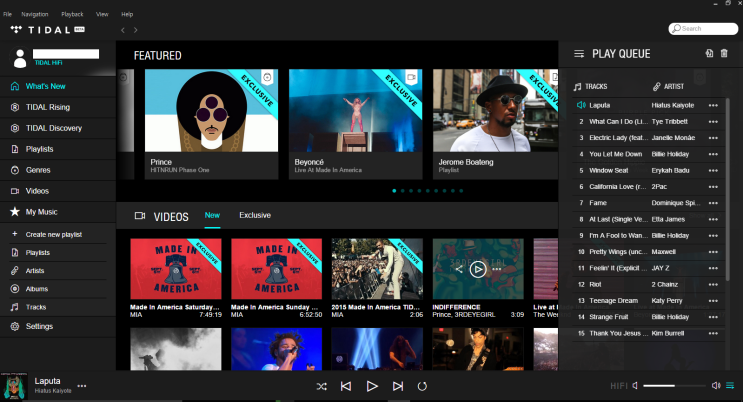Open options for California Love track

[713, 187]
